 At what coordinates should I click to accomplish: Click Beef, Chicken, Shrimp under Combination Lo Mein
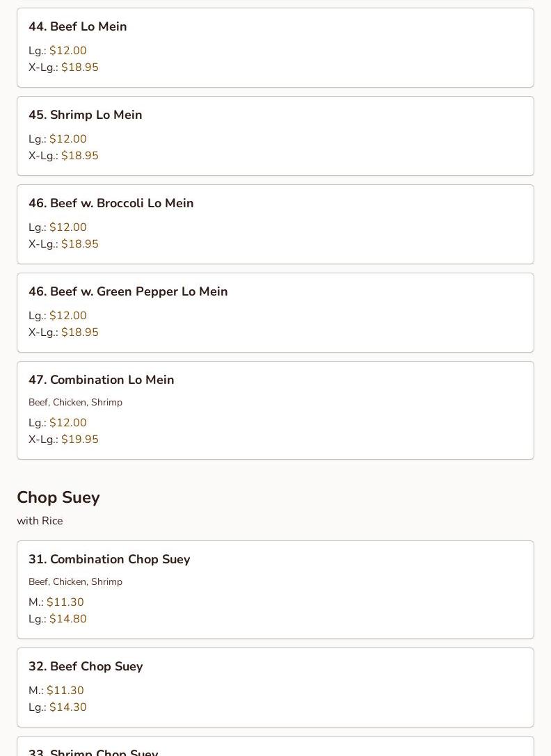(x=75, y=402)
